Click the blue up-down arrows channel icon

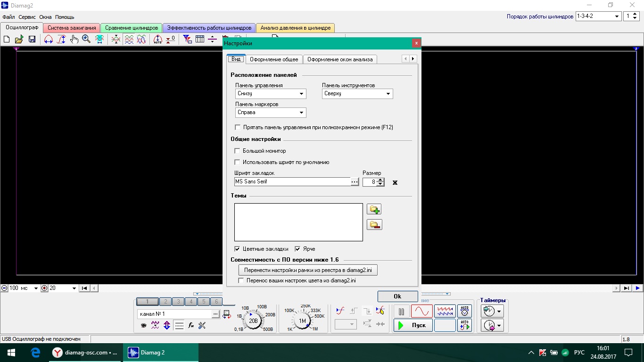click(167, 325)
